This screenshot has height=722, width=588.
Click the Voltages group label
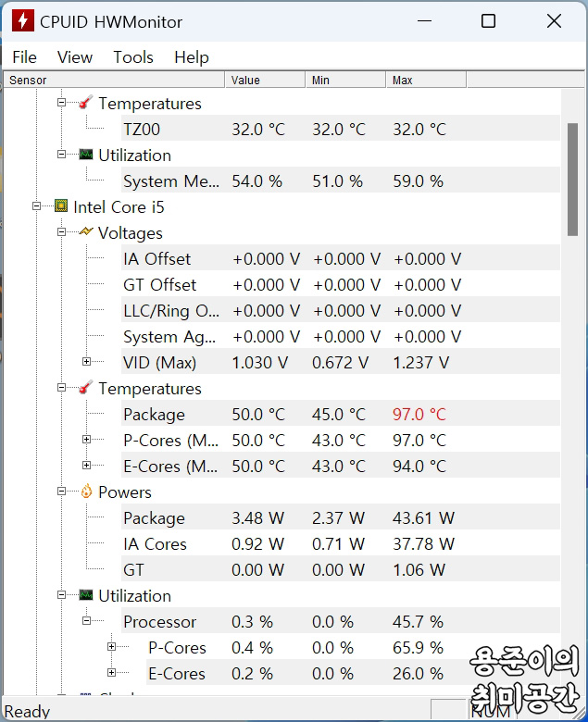131,232
